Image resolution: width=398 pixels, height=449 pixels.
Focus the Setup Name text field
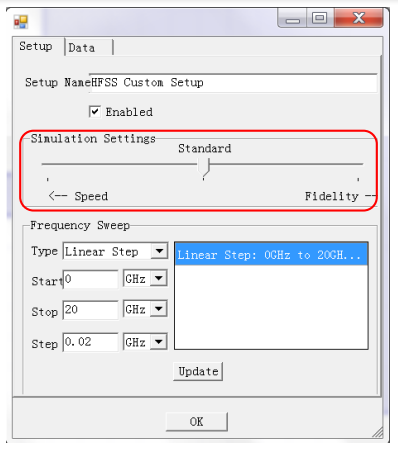[233, 83]
